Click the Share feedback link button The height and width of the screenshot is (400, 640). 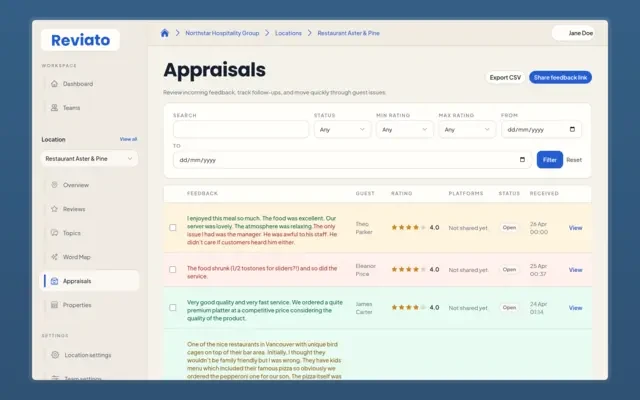pyautogui.click(x=560, y=77)
